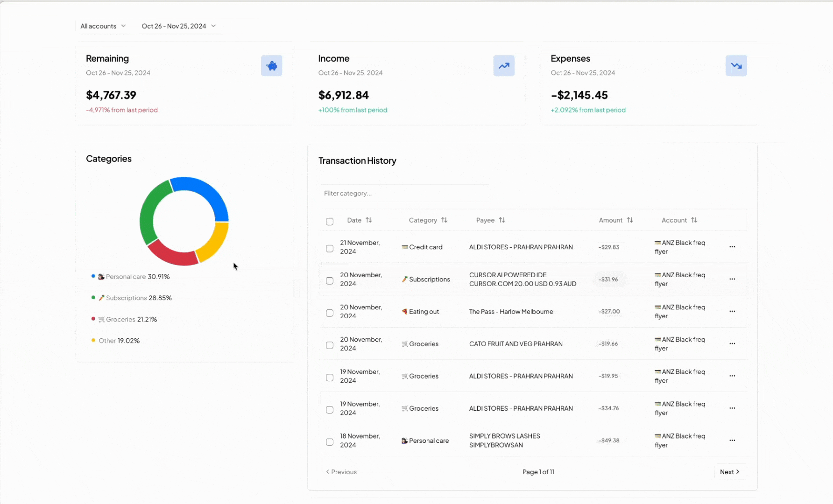Sort transactions by Category column arrows
Screen dimensions: 833x504
(x=444, y=220)
